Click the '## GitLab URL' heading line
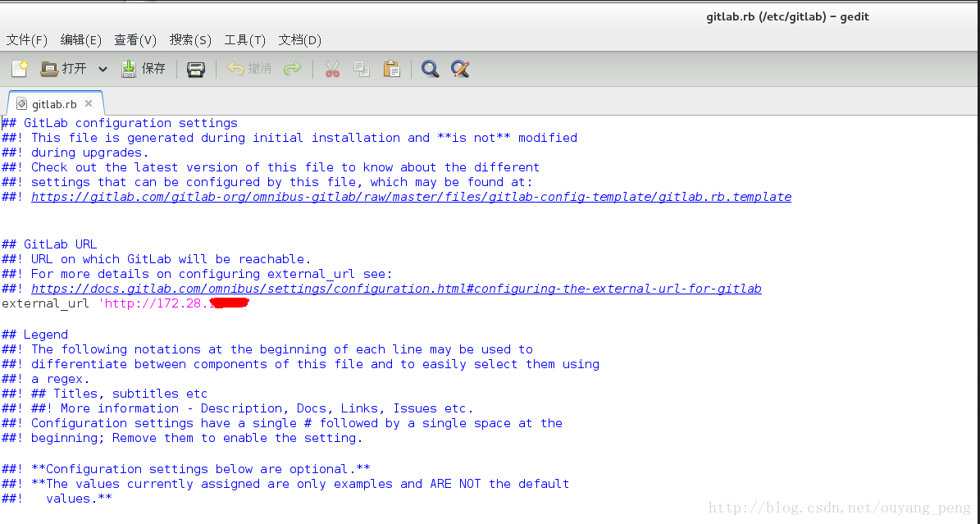Viewport: 980px width, 524px height. point(49,244)
